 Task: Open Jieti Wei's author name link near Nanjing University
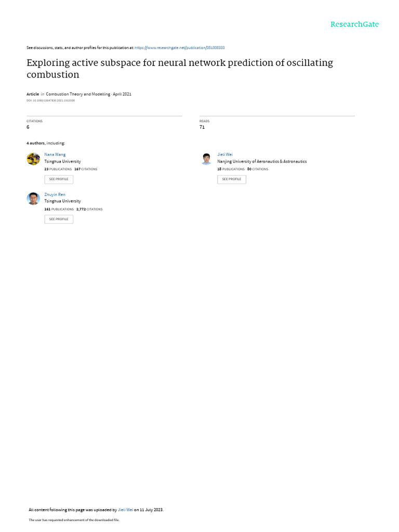coord(225,154)
